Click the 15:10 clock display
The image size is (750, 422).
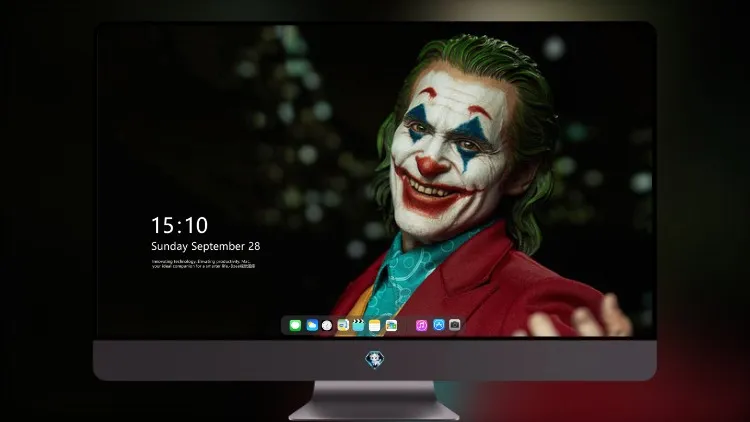coord(179,225)
